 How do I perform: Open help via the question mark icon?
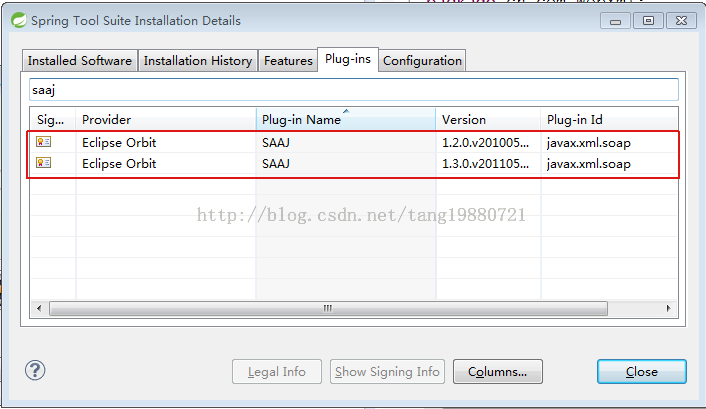(x=35, y=371)
